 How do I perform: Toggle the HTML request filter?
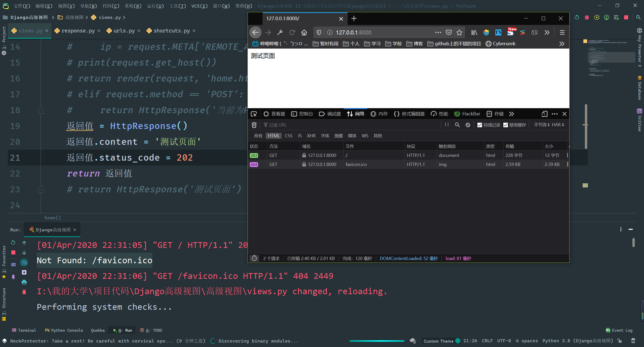coord(273,136)
